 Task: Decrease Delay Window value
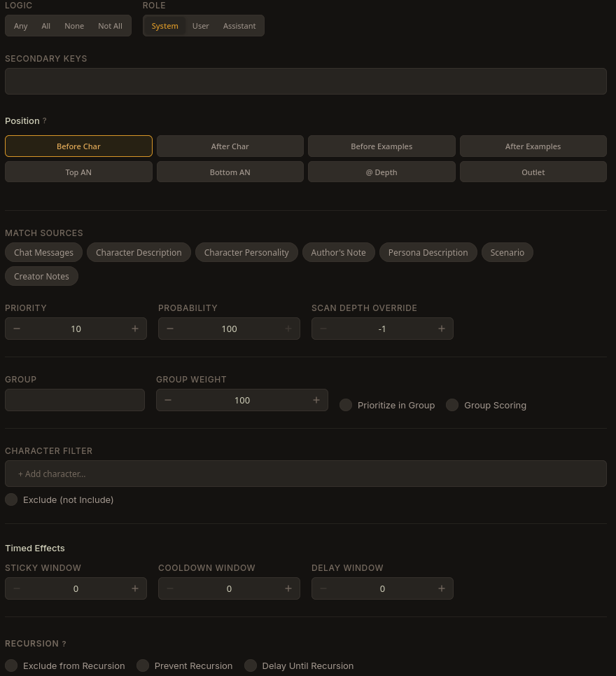click(x=323, y=588)
